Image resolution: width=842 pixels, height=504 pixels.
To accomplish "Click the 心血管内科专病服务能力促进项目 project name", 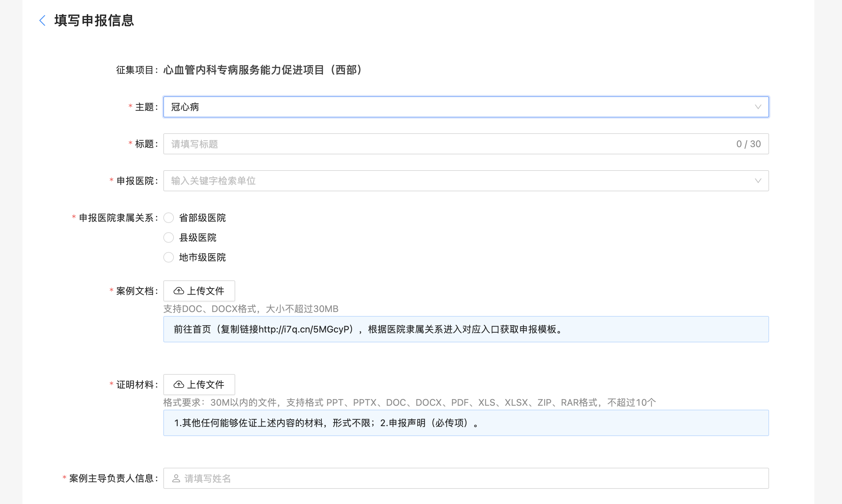I will point(263,70).
